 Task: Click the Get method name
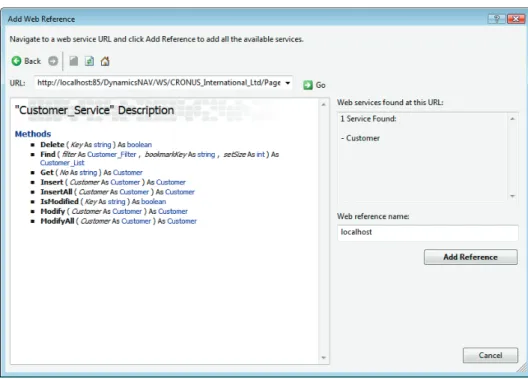pyautogui.click(x=47, y=173)
